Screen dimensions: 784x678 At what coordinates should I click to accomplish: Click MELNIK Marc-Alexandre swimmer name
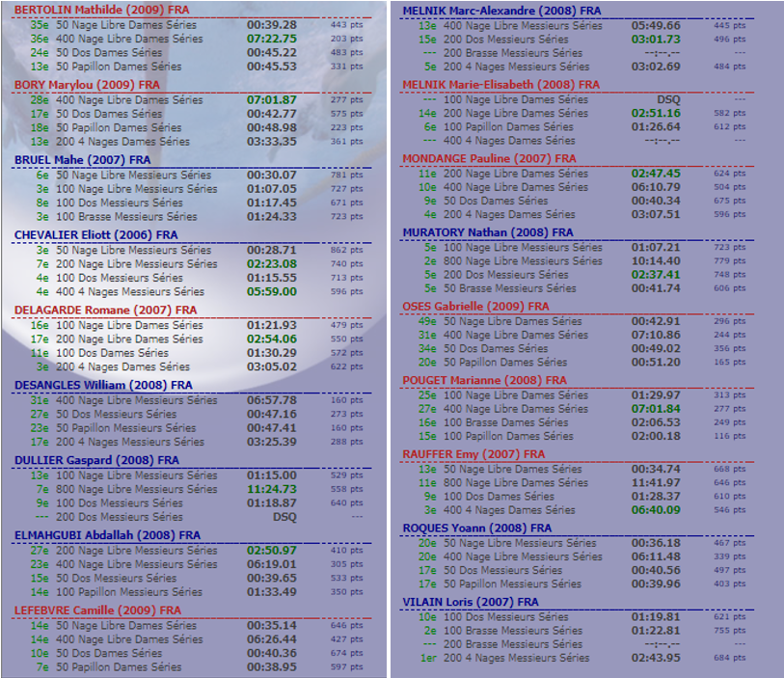(501, 10)
